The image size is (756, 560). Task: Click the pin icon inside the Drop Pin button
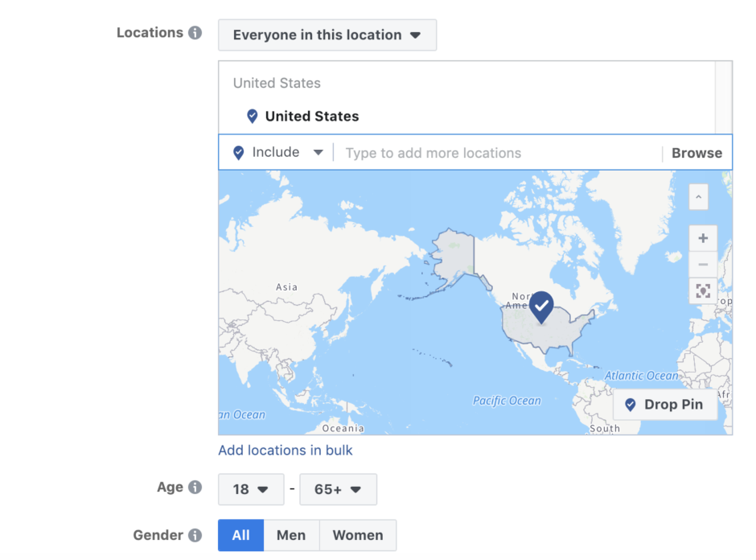click(x=629, y=405)
